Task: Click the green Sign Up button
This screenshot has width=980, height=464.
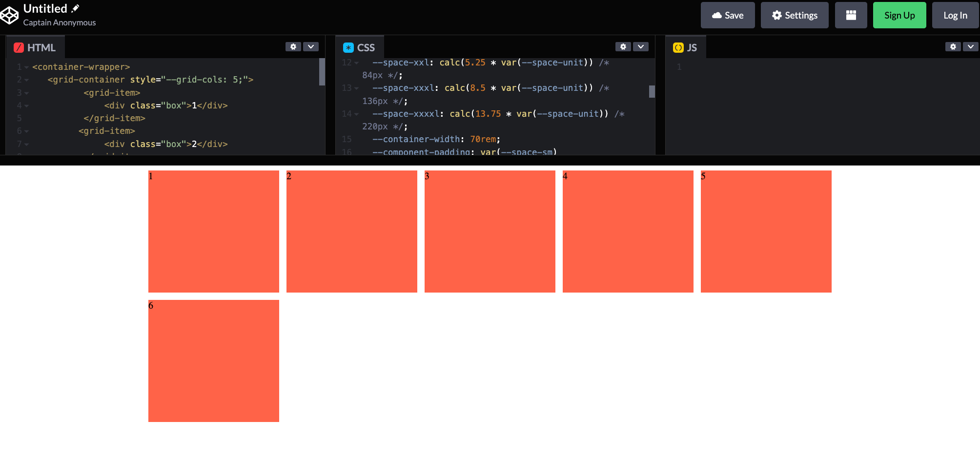Action: pos(899,15)
